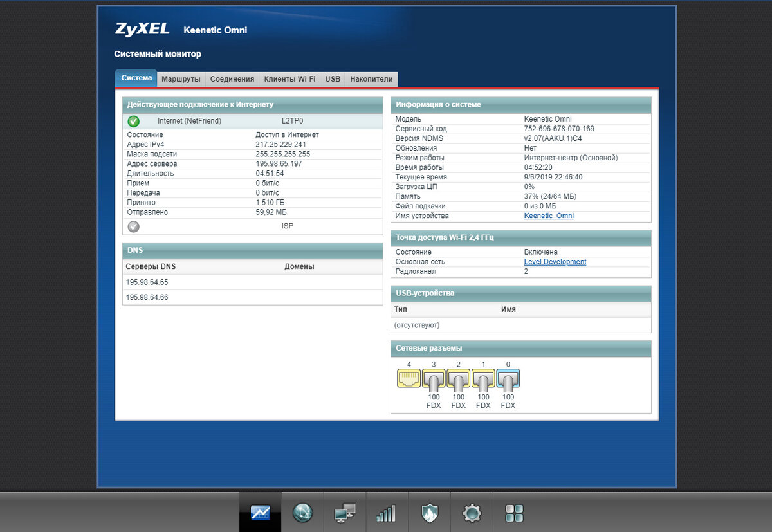Click the Wi-Fi state value Включена
This screenshot has height=532, width=772.
coord(541,252)
